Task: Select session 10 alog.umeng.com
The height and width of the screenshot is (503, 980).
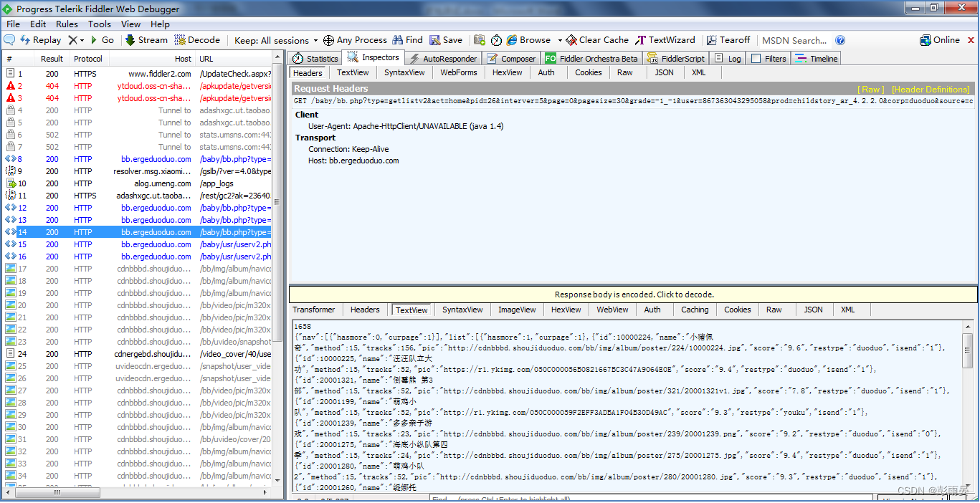Action: (138, 183)
